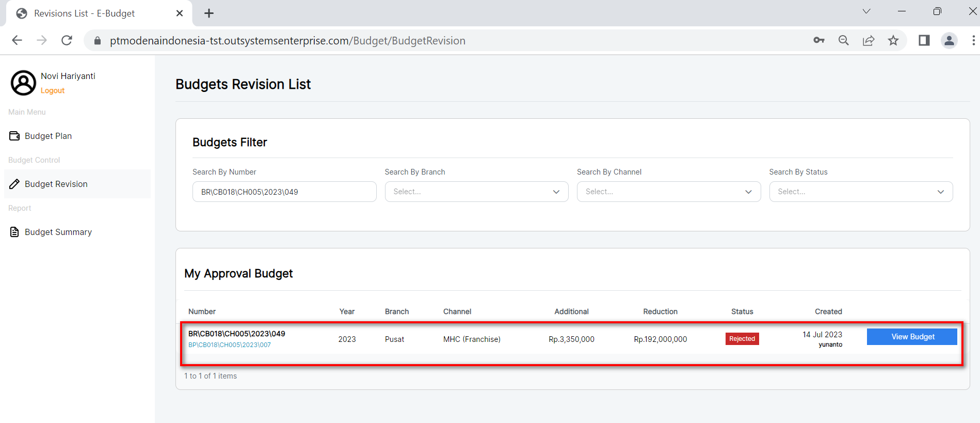Reload the page with the refresh icon
The height and width of the screenshot is (423, 980).
point(67,40)
